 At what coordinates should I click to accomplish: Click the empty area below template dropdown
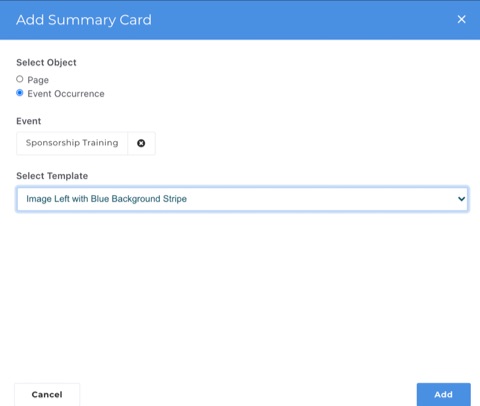[240, 293]
